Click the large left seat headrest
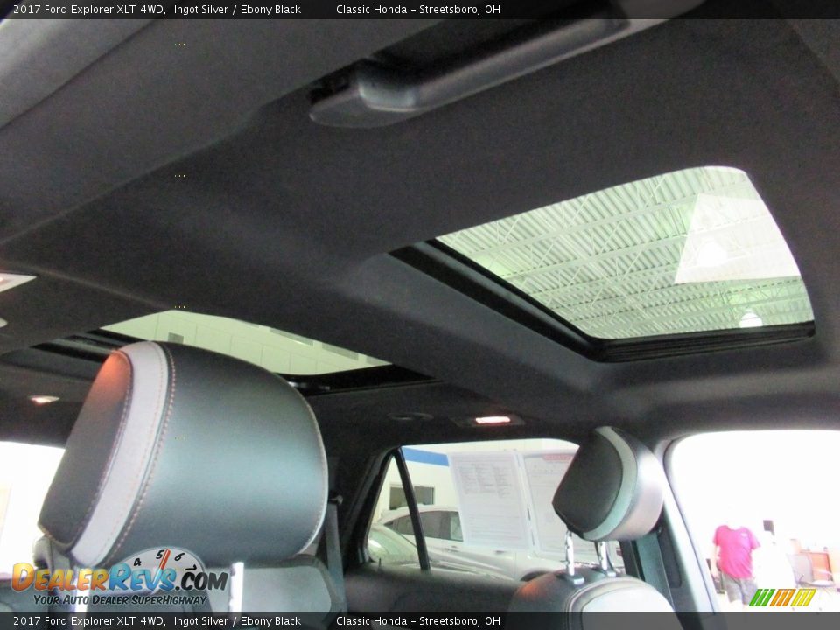 click(184, 455)
